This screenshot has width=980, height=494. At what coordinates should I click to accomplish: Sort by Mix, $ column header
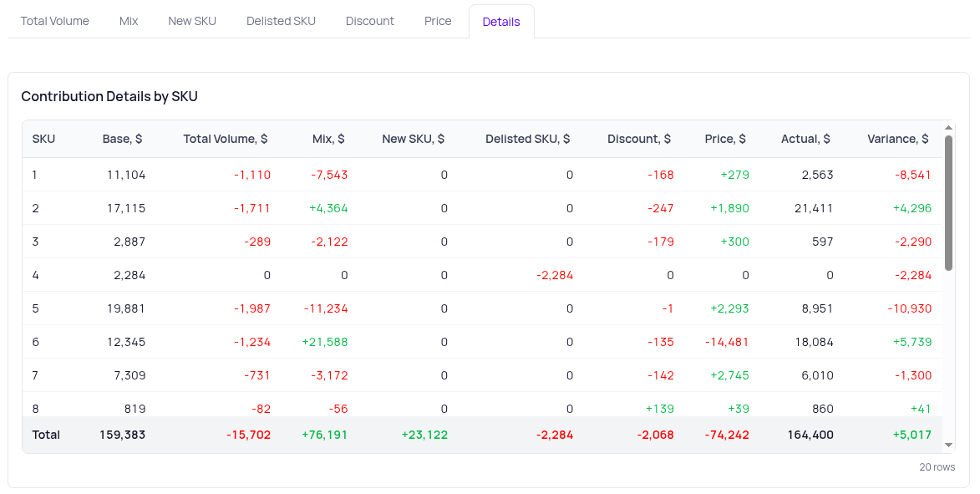tap(328, 139)
